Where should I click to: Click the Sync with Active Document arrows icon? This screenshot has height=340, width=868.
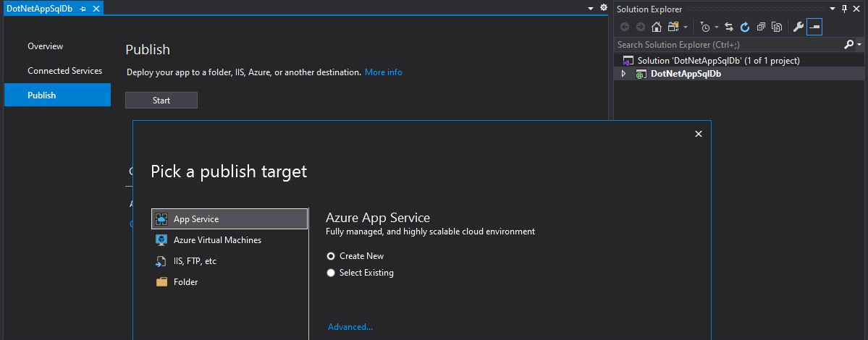(x=729, y=27)
